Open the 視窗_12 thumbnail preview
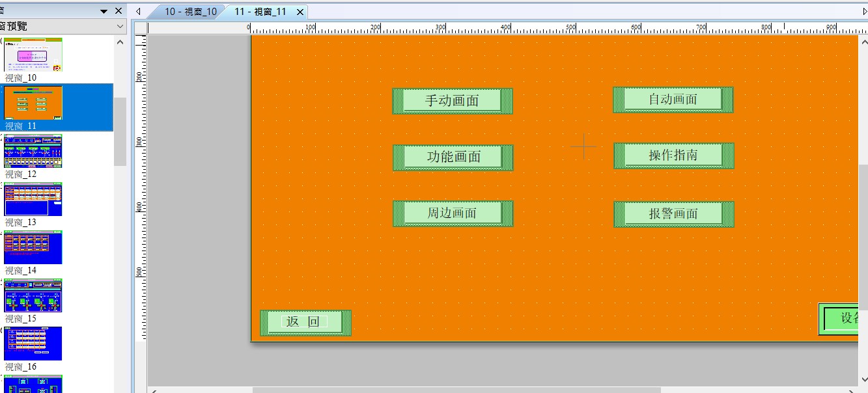 (x=33, y=151)
